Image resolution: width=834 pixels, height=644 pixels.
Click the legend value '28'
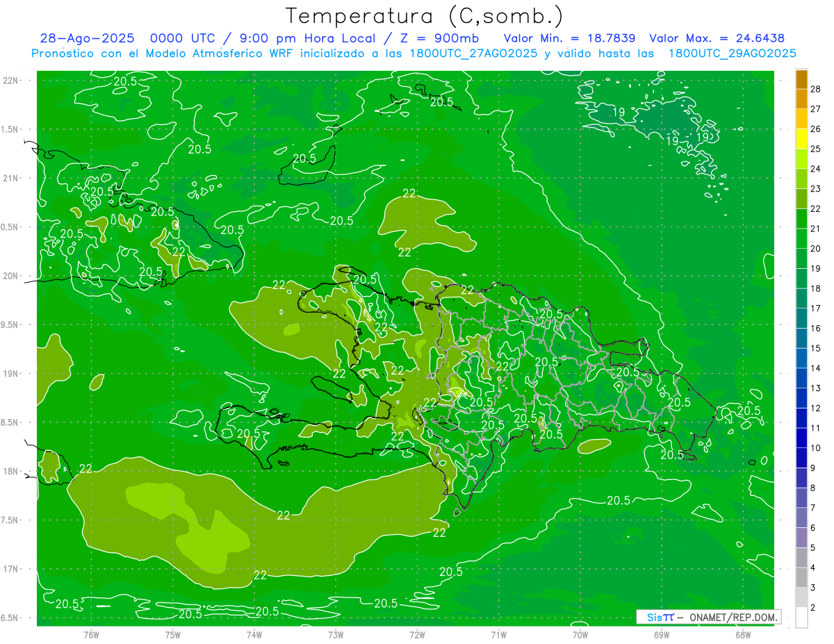tap(816, 89)
